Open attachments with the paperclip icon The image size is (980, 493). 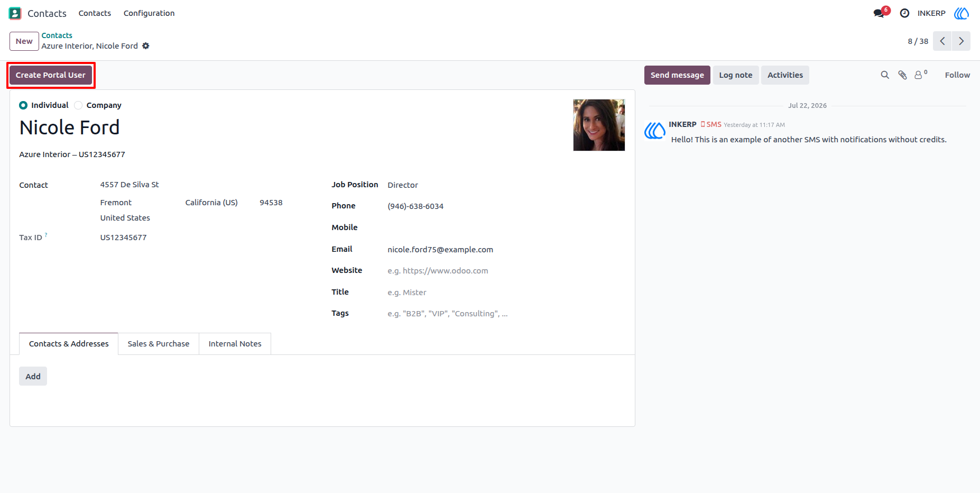point(902,75)
